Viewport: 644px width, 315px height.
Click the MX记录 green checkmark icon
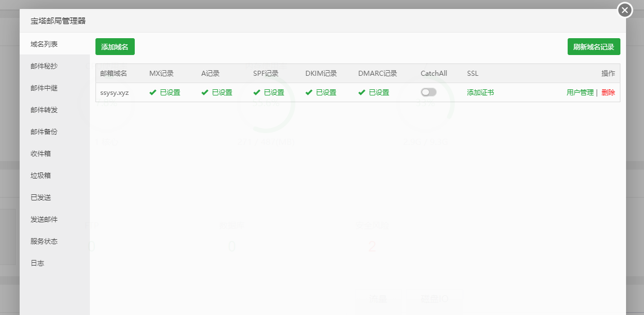(x=153, y=93)
